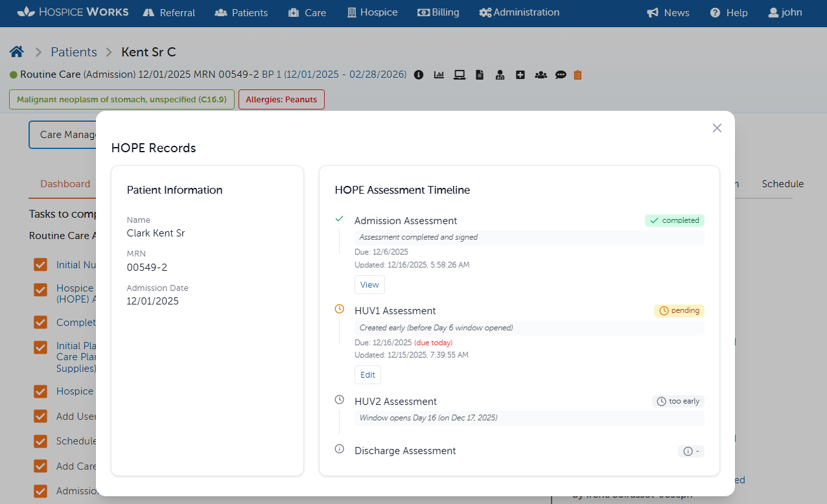Toggle the Add User task checkbox

40,416
